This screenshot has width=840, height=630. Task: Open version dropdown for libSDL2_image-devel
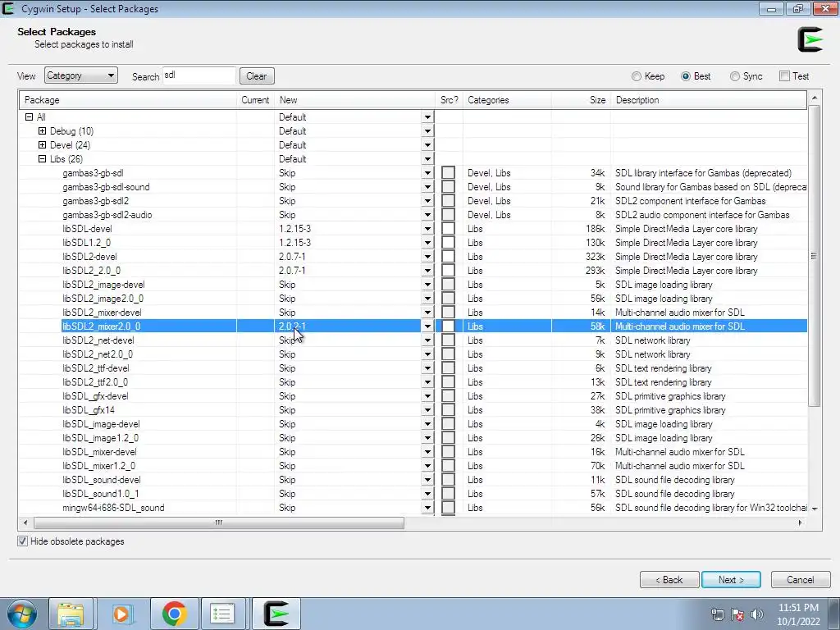point(427,285)
